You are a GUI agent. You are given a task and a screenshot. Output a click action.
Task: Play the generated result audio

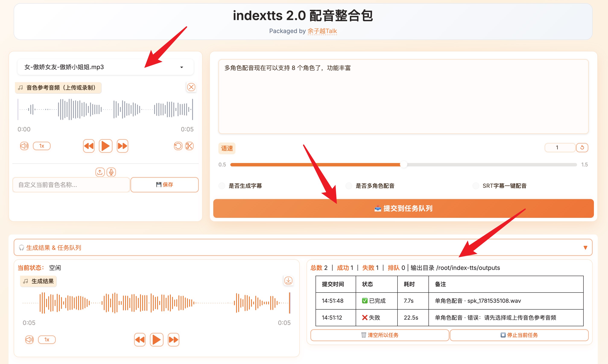tap(156, 339)
